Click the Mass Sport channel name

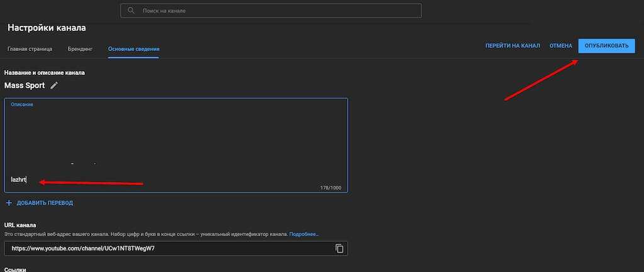coord(25,85)
